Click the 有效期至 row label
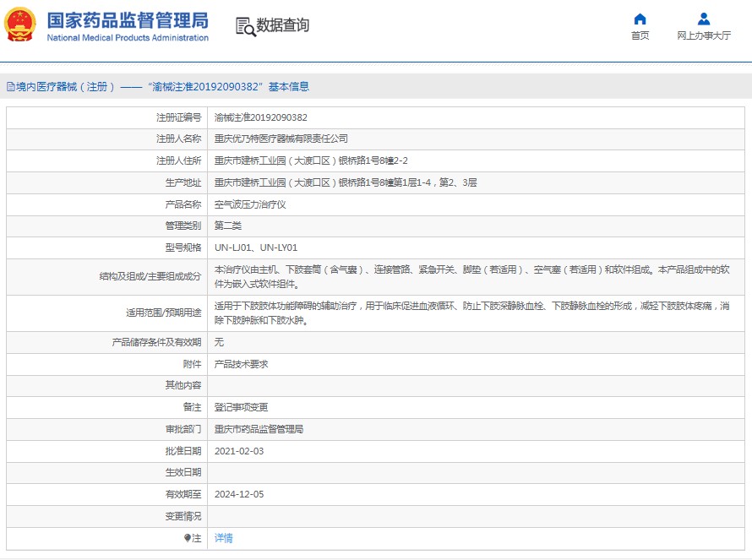752x560 pixels. click(183, 494)
